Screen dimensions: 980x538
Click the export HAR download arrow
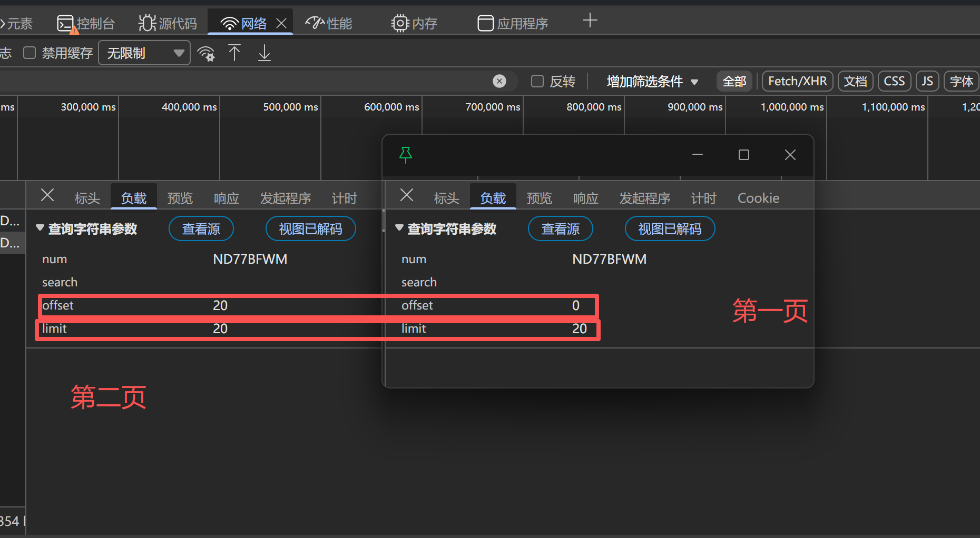[264, 53]
